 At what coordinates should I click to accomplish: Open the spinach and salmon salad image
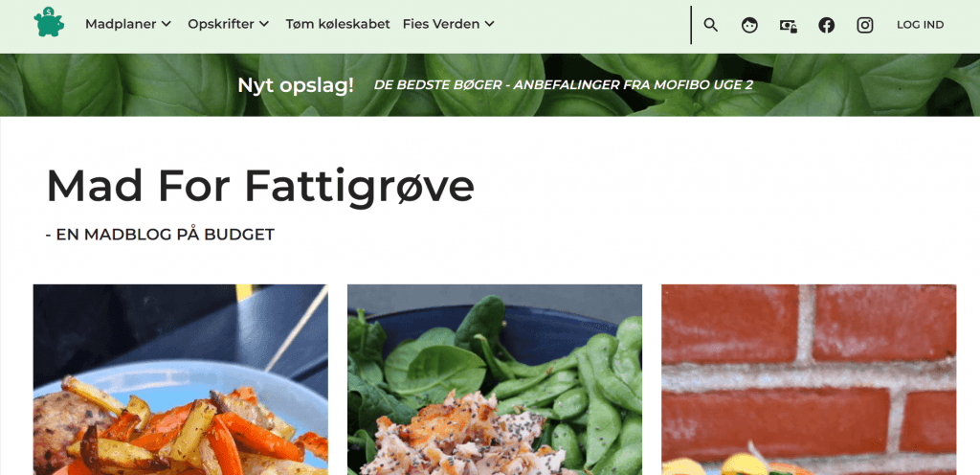point(495,379)
